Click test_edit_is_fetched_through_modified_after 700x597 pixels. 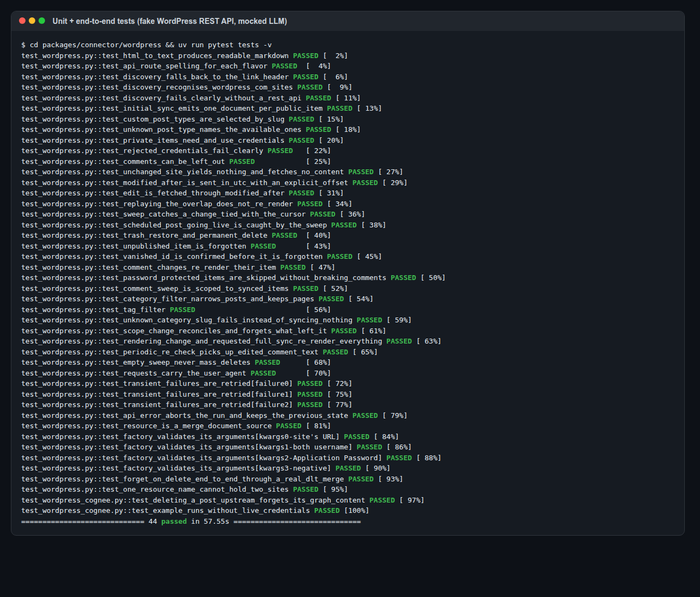click(x=182, y=193)
